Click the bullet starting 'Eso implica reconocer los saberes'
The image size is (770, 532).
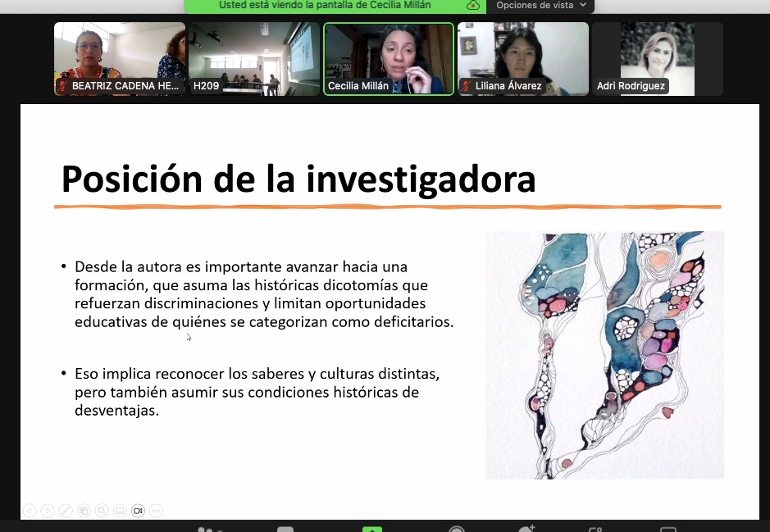point(257,392)
